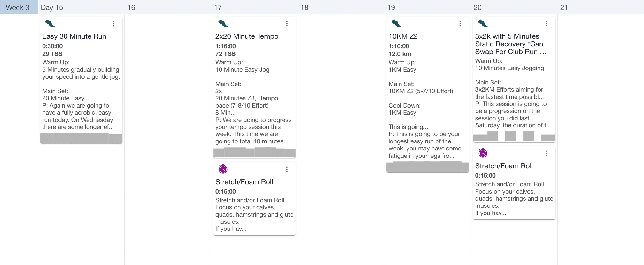Click the purple stopwatch icon on Day 20 Stretch/Foam Roll
The width and height of the screenshot is (644, 265).
coord(483,153)
